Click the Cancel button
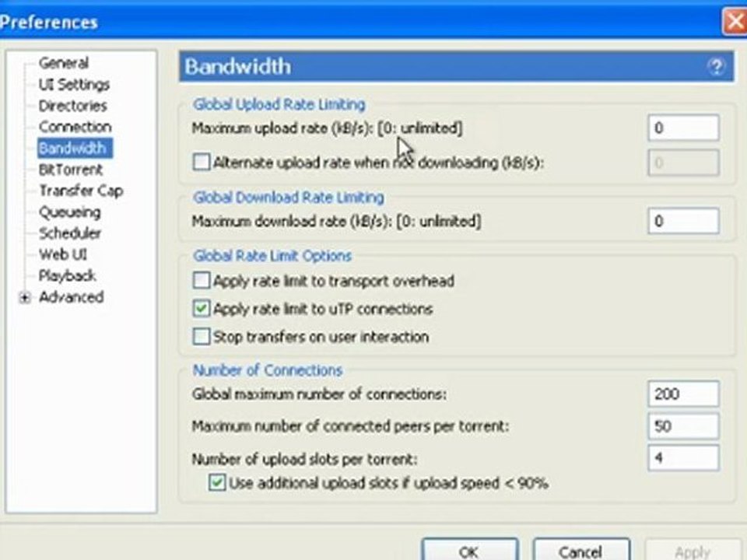The width and height of the screenshot is (747, 560). tap(581, 551)
